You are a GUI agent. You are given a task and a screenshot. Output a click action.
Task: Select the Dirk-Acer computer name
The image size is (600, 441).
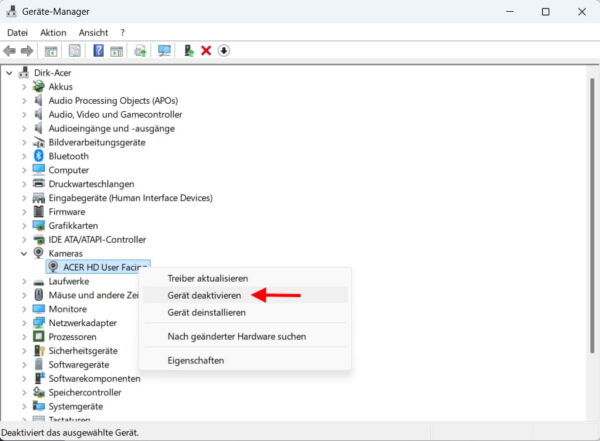click(x=52, y=73)
